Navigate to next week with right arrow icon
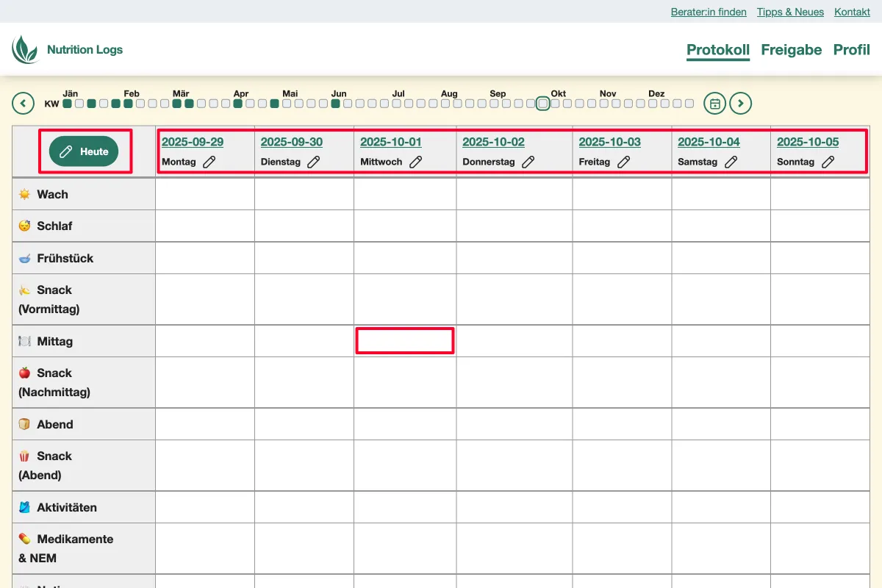882x588 pixels. 740,103
